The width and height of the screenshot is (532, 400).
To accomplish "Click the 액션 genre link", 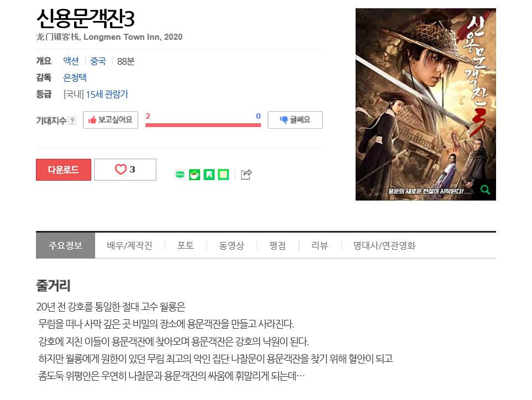I will point(71,61).
